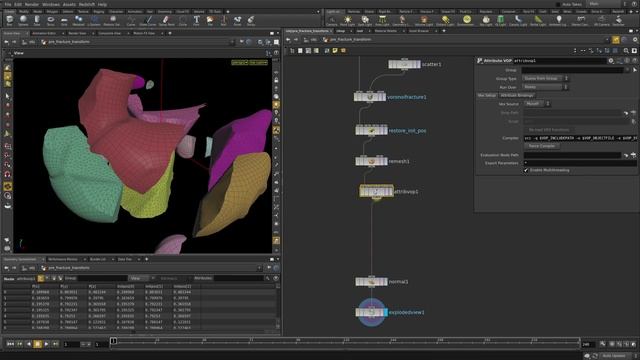This screenshot has width=640, height=360.
Task: Add a GI Light from the shelf
Action: [x=501, y=20]
